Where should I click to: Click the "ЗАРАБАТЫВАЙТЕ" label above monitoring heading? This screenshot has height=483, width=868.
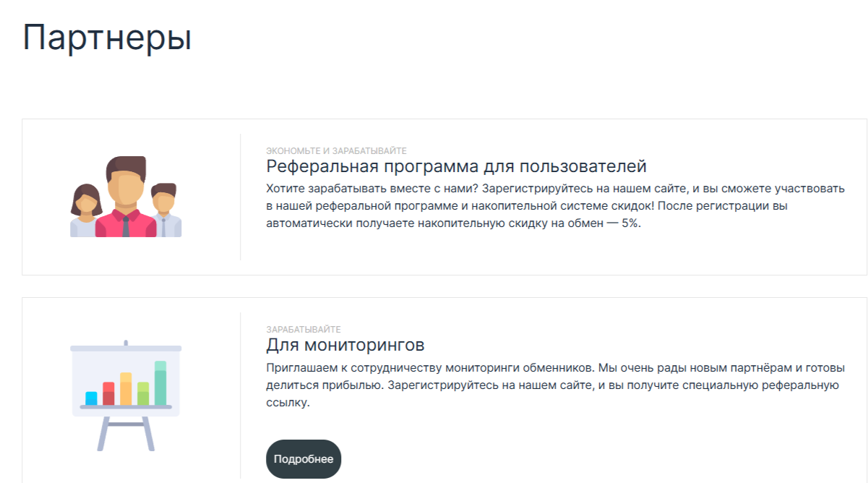pyautogui.click(x=303, y=329)
